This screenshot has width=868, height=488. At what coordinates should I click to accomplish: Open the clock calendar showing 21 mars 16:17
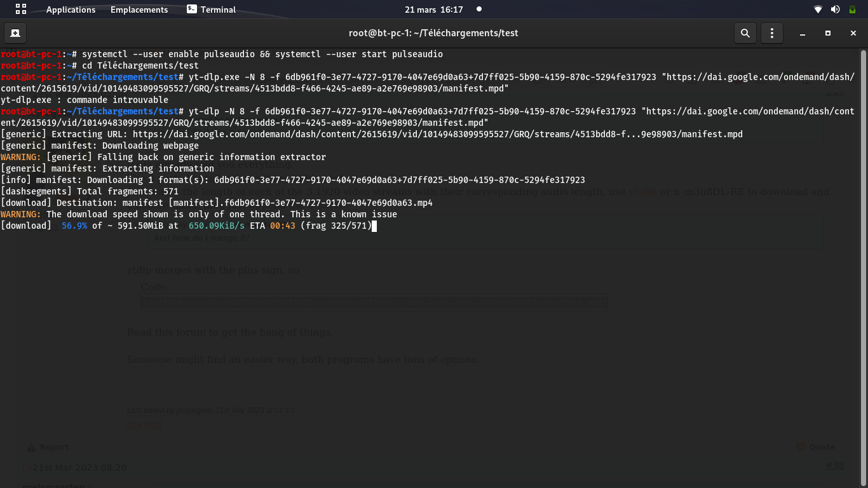point(434,10)
